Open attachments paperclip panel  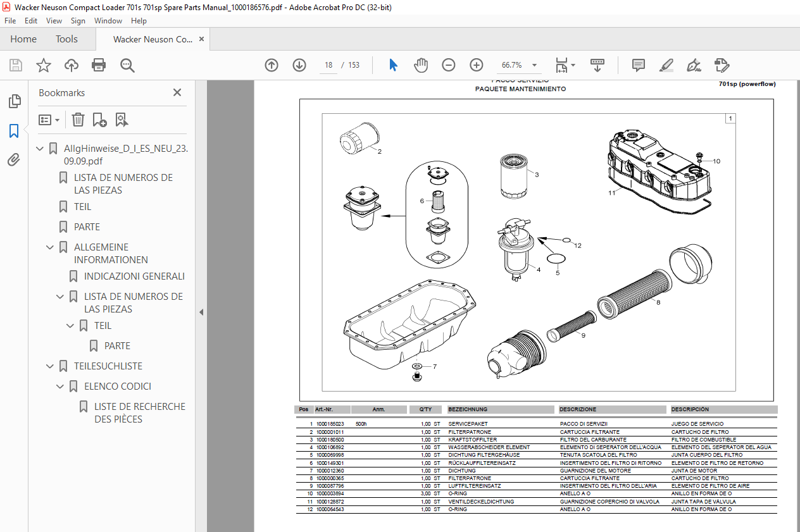[14, 160]
